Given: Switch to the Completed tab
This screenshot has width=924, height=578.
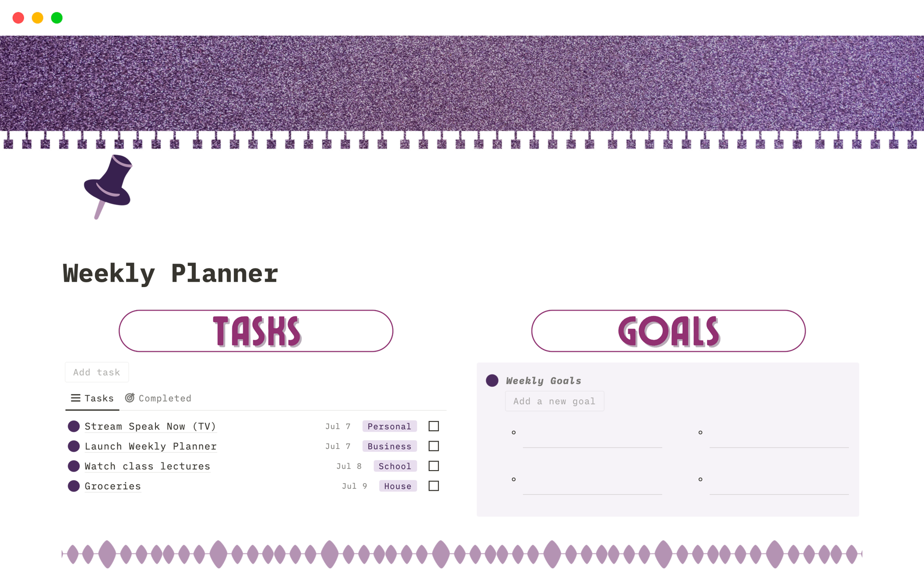Looking at the screenshot, I should click(158, 398).
